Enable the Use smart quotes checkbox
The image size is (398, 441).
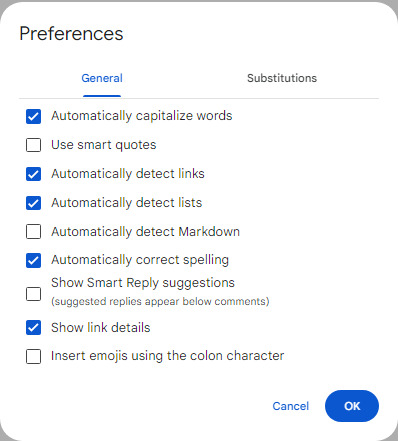[x=33, y=145]
